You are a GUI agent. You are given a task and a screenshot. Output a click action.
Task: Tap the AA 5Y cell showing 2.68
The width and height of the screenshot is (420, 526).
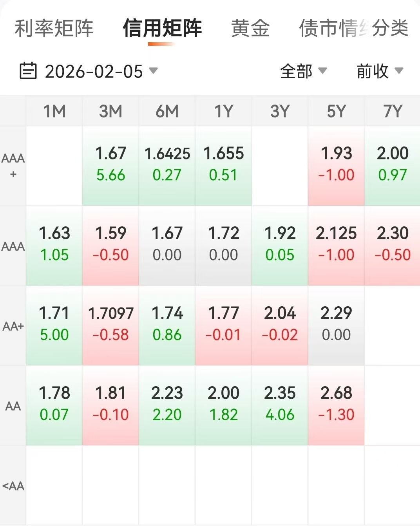[336, 404]
